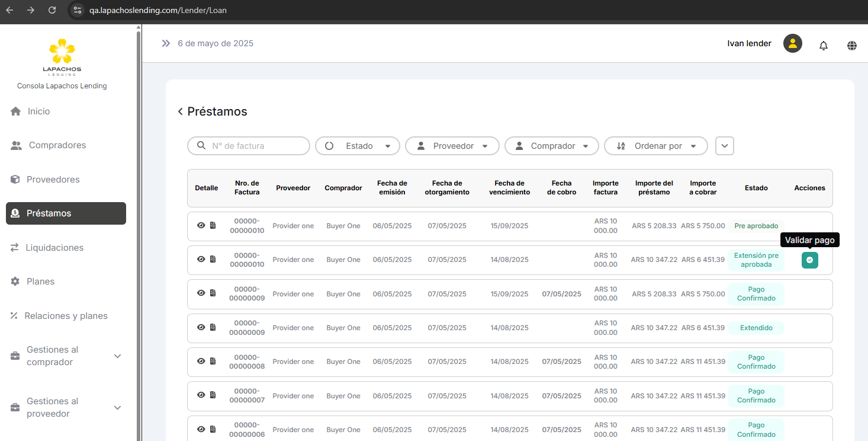Image resolution: width=868 pixels, height=441 pixels.
Task: Focus the Nº de factura search field
Action: pyautogui.click(x=256, y=146)
